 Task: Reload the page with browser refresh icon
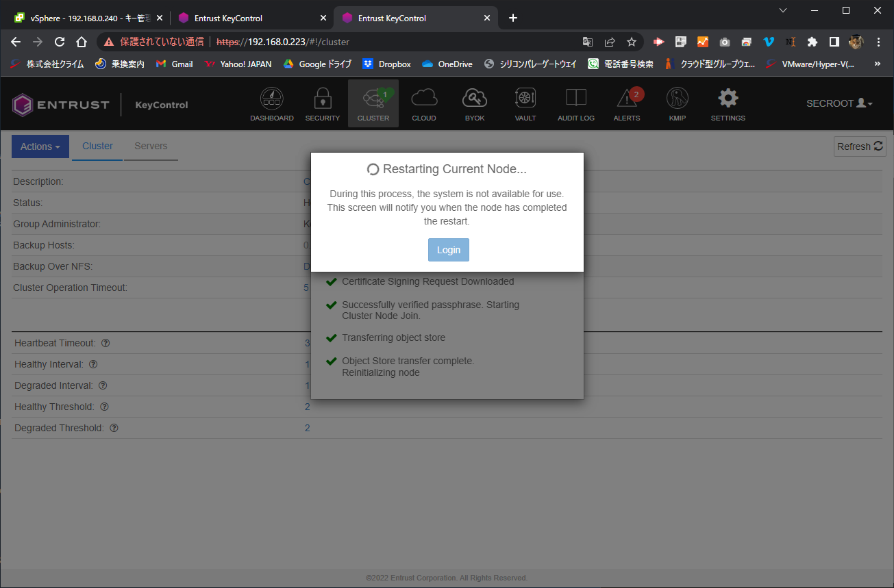click(60, 42)
